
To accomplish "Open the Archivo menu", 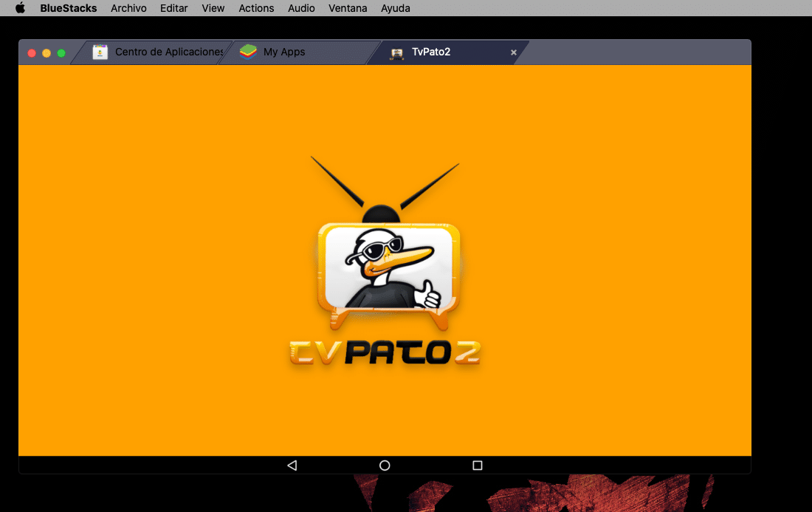I will coord(128,8).
